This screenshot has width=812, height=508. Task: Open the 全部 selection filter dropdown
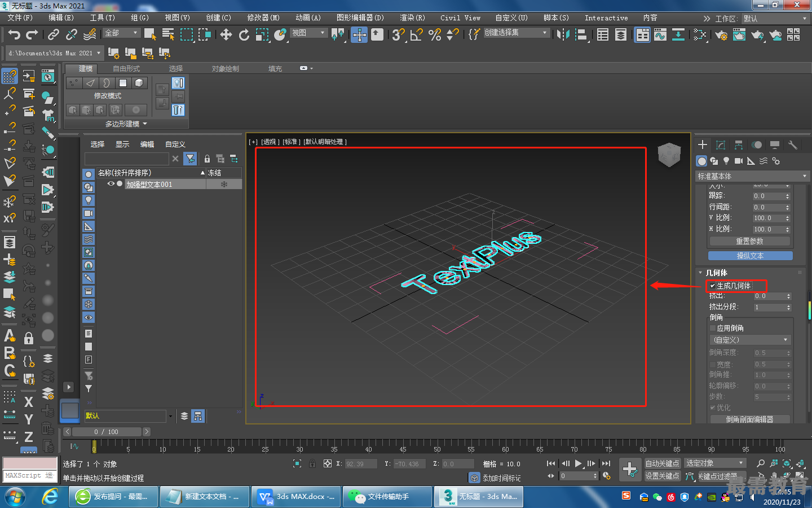pyautogui.click(x=121, y=33)
